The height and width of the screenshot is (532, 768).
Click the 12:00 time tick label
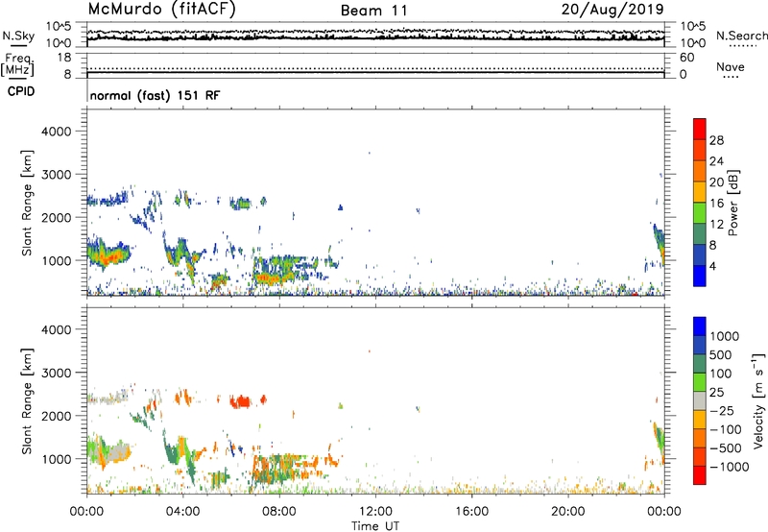375,512
